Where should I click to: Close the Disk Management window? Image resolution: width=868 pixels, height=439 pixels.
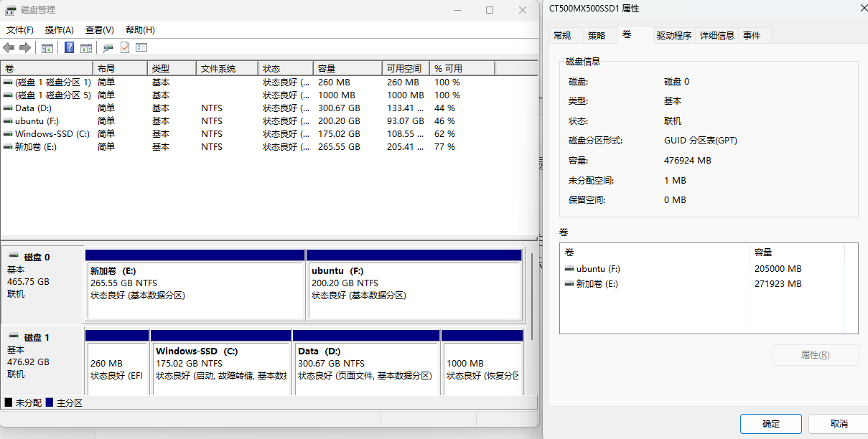pyautogui.click(x=523, y=10)
